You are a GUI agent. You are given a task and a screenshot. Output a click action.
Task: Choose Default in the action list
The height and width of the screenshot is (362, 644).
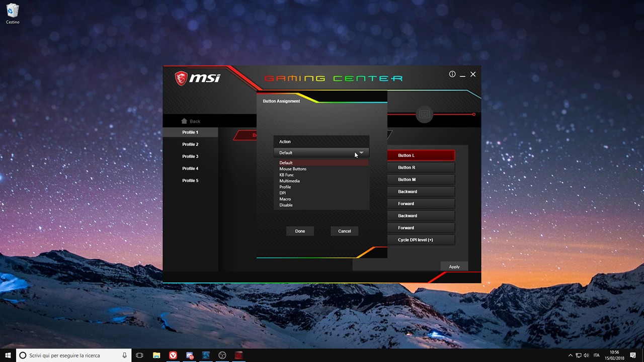pos(321,163)
